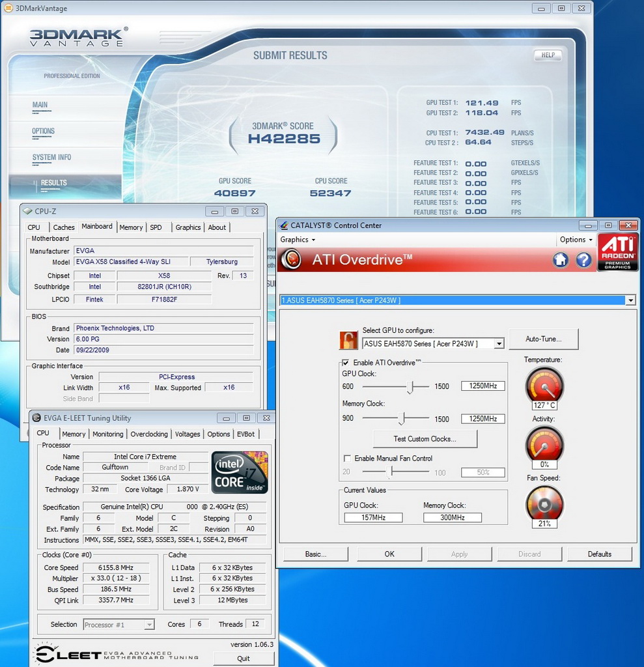The width and height of the screenshot is (644, 667).
Task: Switch to E-LEET Monitoring tab
Action: coord(108,434)
